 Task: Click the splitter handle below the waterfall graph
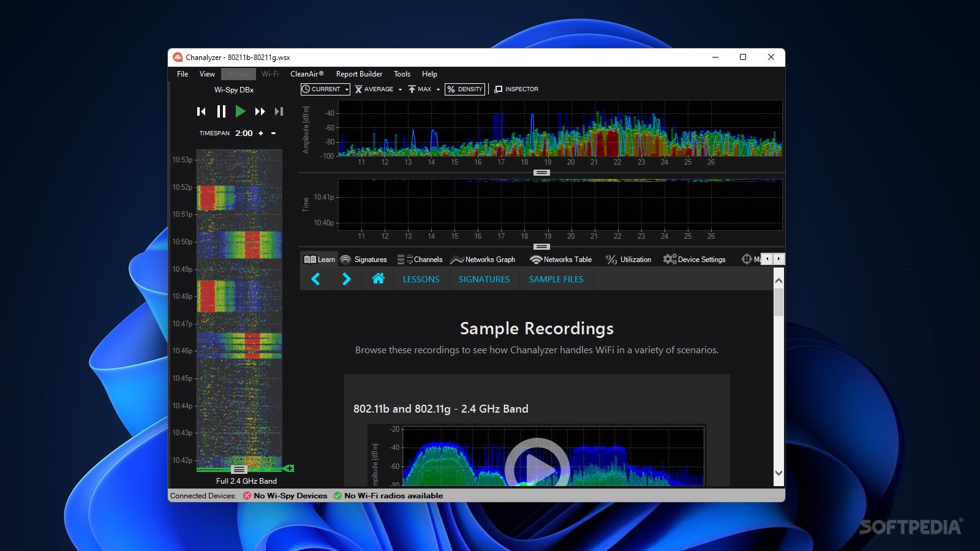coord(541,247)
